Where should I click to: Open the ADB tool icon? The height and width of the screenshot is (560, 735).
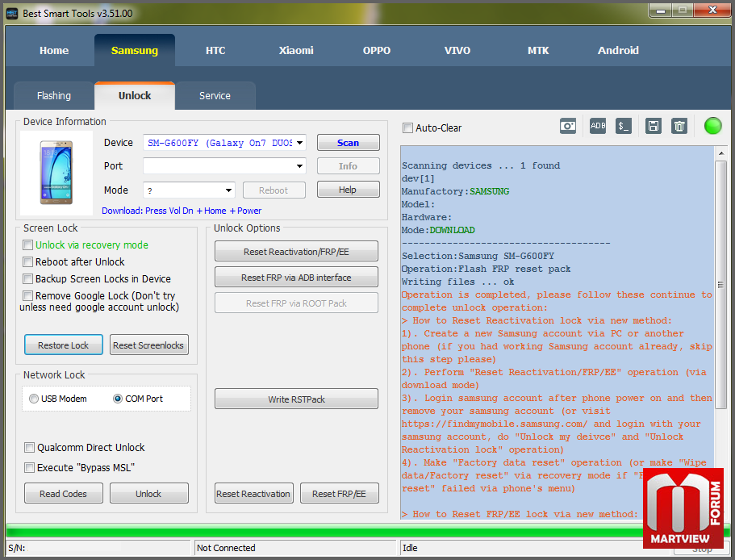click(x=598, y=126)
